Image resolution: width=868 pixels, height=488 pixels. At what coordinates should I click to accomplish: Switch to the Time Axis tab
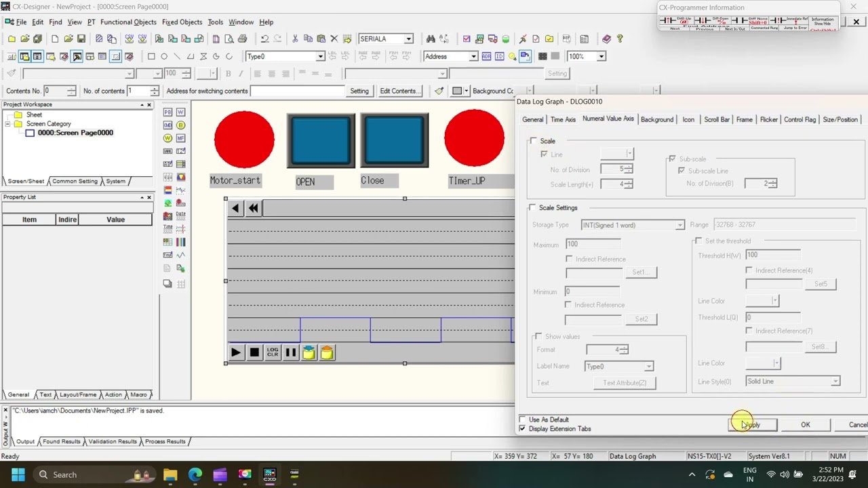(x=563, y=120)
